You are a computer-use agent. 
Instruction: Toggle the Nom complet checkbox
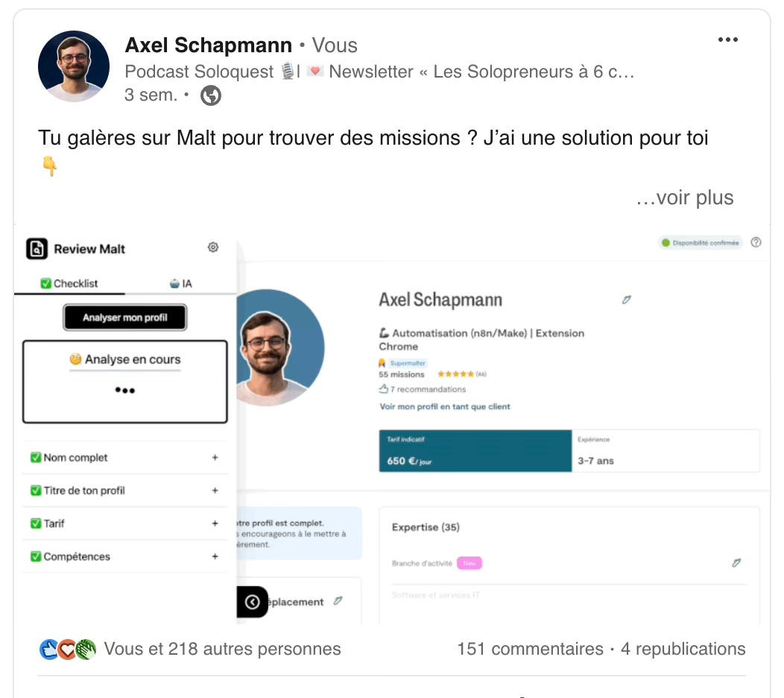pyautogui.click(x=36, y=457)
